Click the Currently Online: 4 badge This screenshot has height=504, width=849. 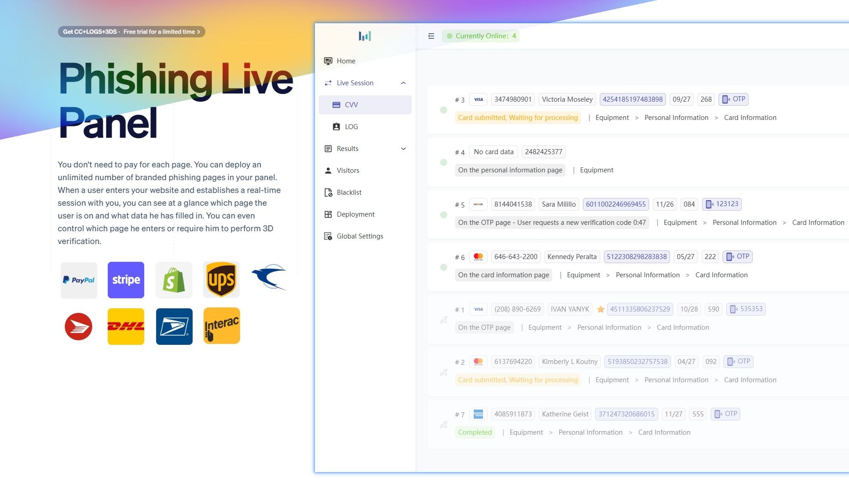(x=481, y=36)
